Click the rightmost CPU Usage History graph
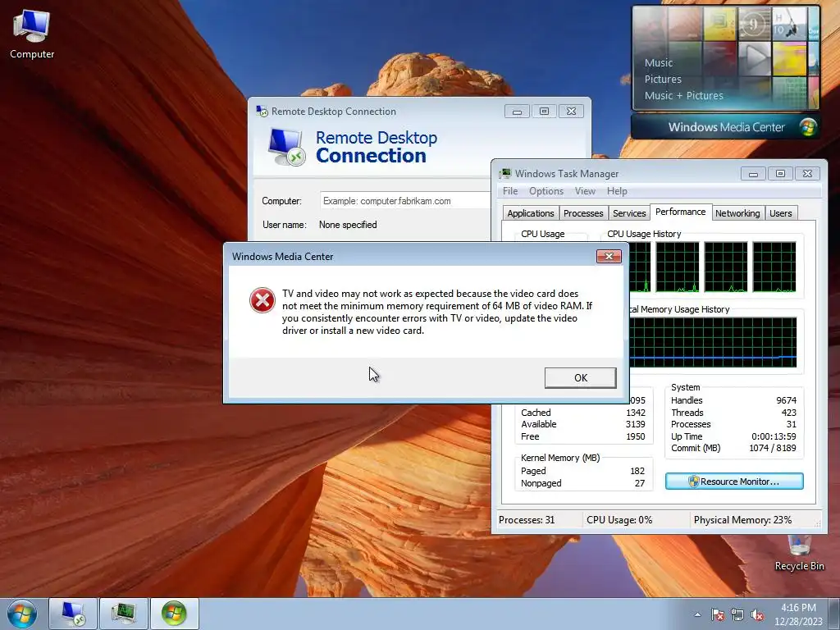Viewport: 840px width, 630px height. click(x=774, y=267)
